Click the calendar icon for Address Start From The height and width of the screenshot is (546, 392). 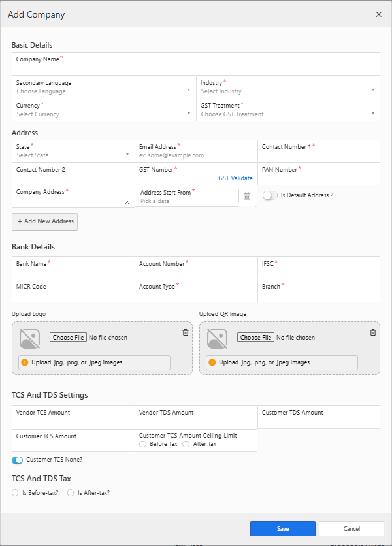[x=247, y=196]
